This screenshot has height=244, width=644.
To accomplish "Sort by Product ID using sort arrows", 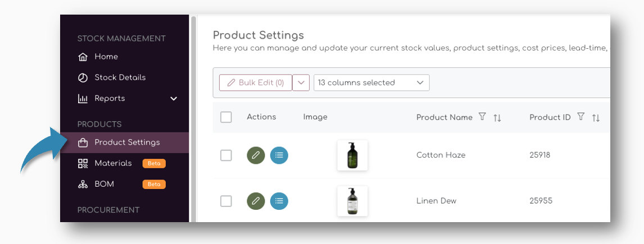I will coord(596,117).
